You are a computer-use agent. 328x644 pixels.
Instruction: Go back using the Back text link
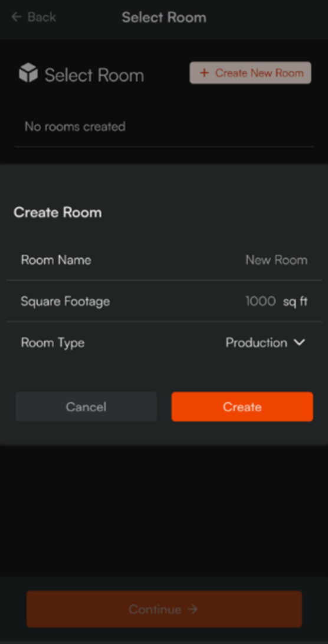41,17
